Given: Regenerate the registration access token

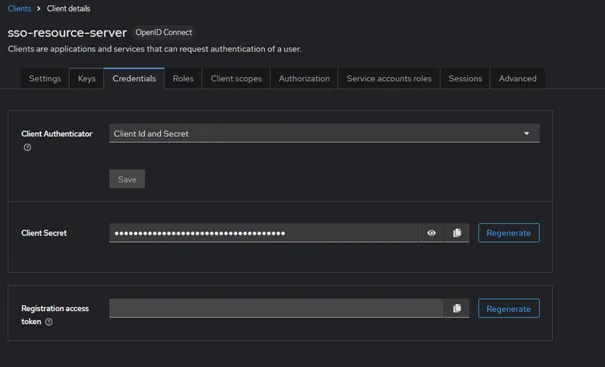Looking at the screenshot, I should (x=509, y=308).
